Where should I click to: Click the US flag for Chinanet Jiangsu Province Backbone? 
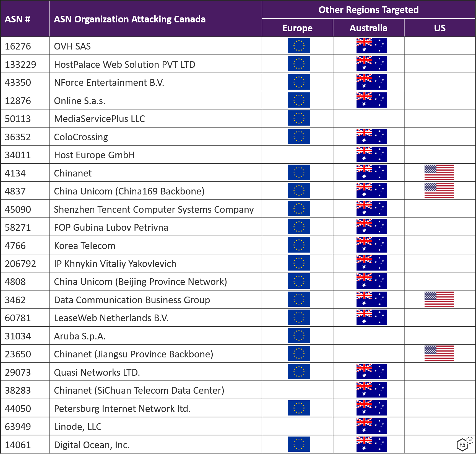pyautogui.click(x=439, y=354)
